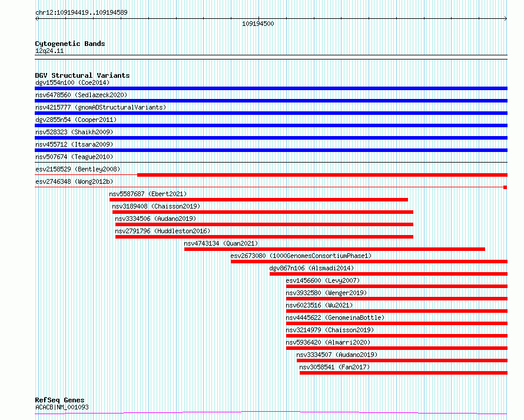Image resolution: width=524 pixels, height=420 pixels.
Task: Click the 109194500 ruler position label
Action: click(x=258, y=24)
